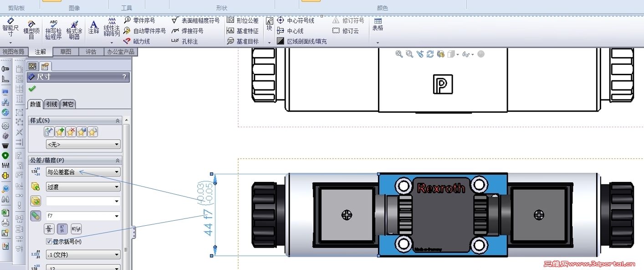Insert a 注释 note annotation
This screenshot has width=644, height=270.
click(x=93, y=27)
